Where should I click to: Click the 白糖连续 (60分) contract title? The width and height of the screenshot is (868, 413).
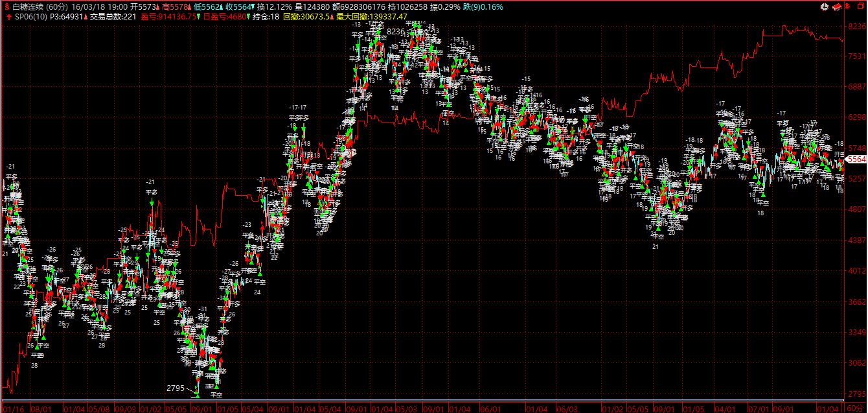[x=40, y=6]
